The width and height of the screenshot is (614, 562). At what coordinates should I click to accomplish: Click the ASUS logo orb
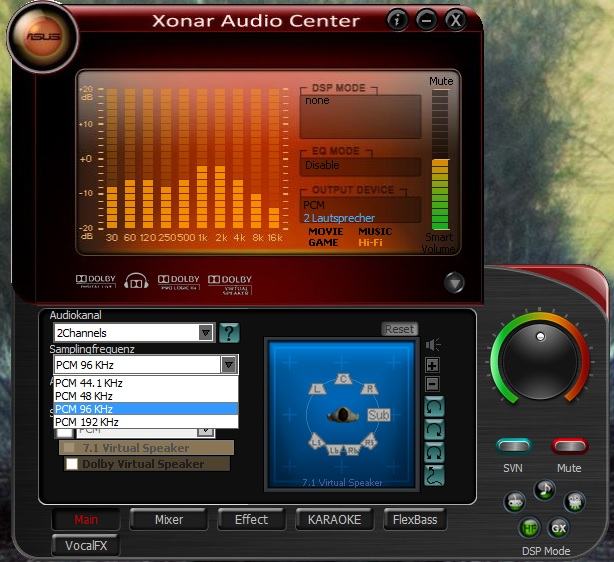point(43,37)
